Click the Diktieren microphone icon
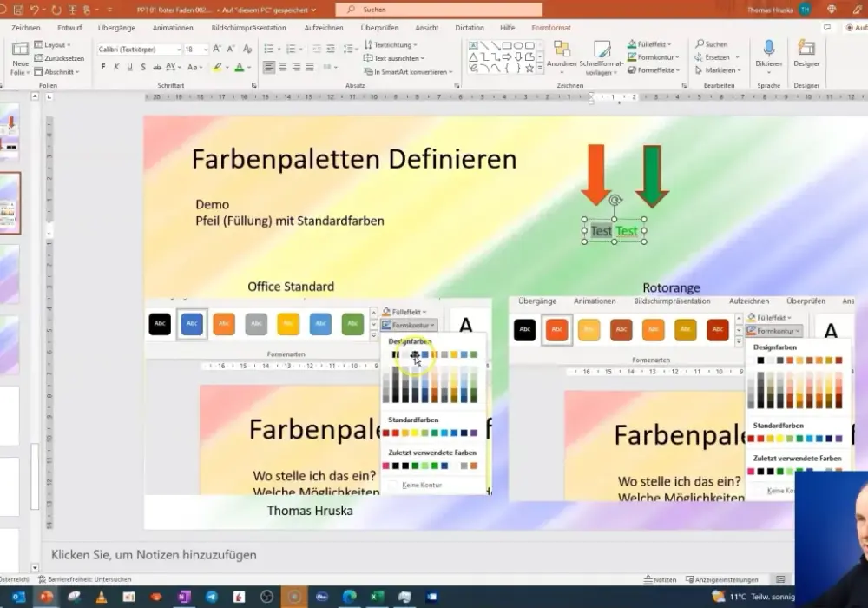The image size is (868, 608). [x=768, y=50]
